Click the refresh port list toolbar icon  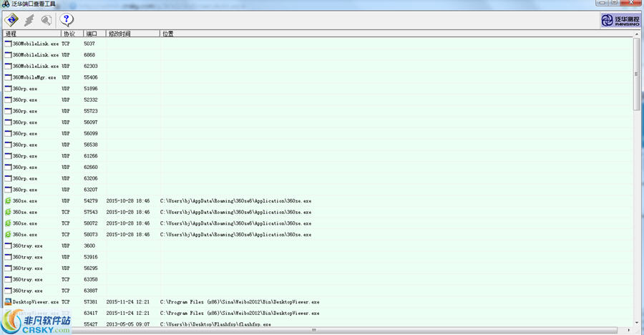11,20
